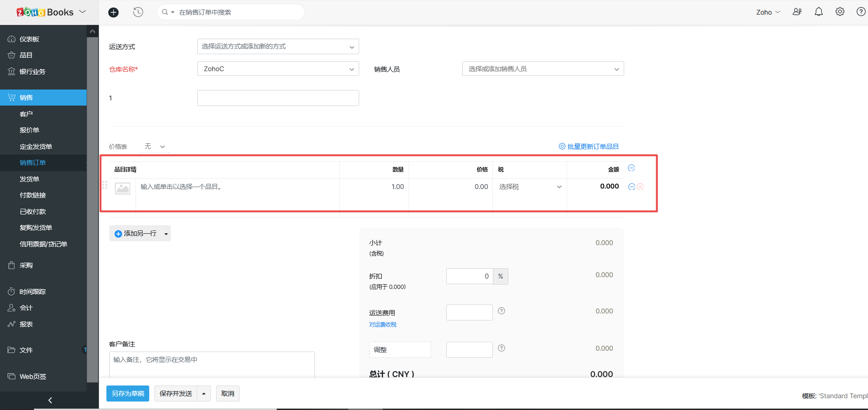
Task: Click the help question mark icon
Action: 860,12
